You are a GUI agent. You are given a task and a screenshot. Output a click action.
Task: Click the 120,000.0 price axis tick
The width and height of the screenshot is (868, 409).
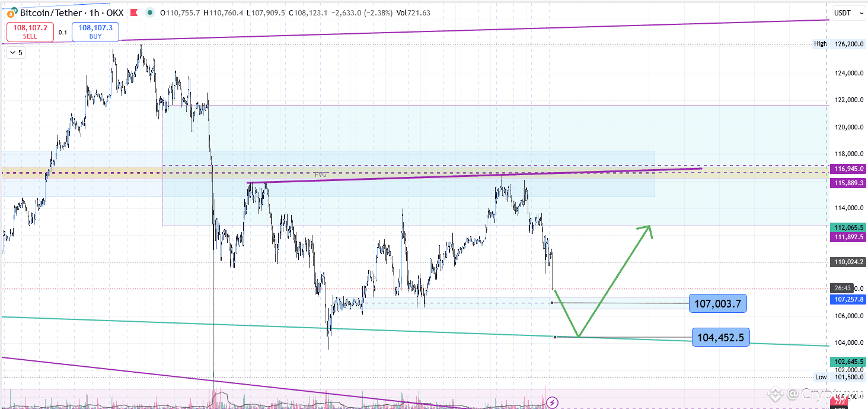point(849,128)
